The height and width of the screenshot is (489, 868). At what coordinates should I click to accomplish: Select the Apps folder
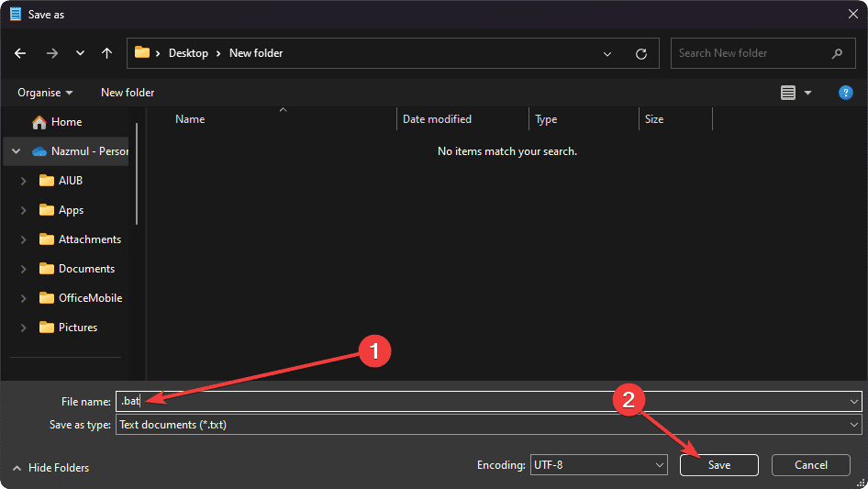click(x=61, y=210)
